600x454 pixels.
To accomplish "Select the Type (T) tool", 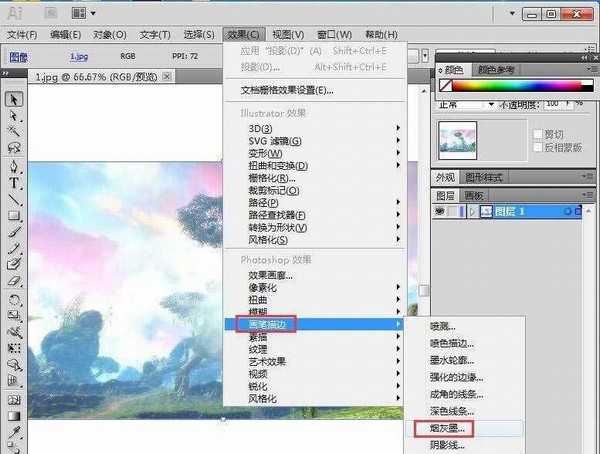I will (x=15, y=183).
